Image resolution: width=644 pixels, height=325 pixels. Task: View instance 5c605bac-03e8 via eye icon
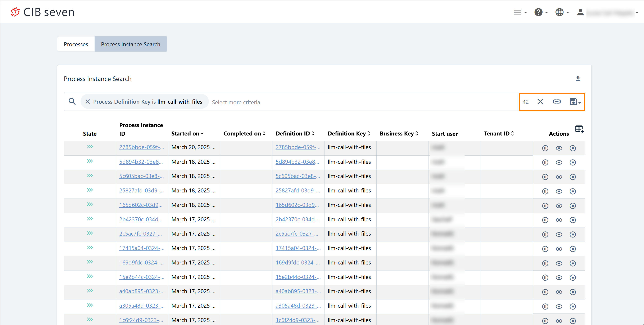tap(559, 177)
